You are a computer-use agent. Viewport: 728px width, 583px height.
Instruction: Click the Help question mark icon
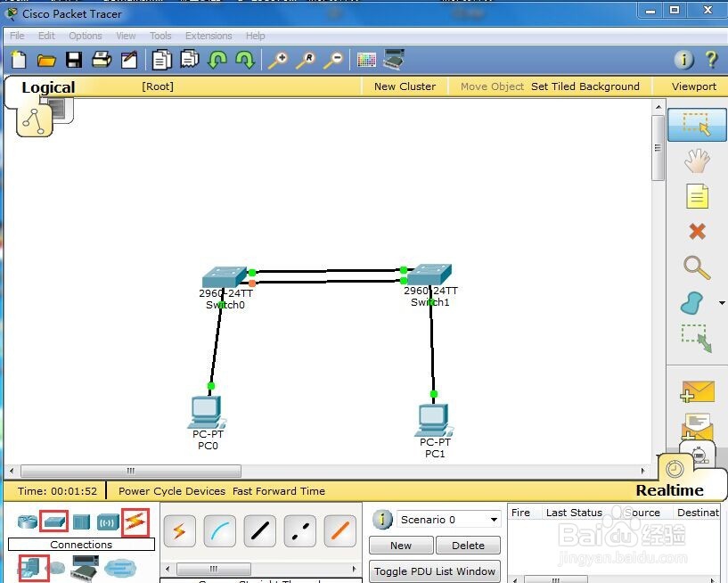click(711, 60)
